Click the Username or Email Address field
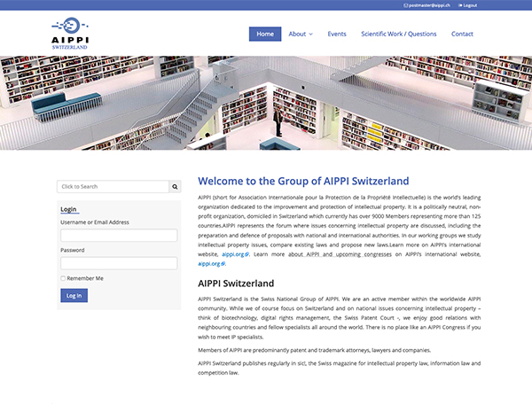Viewport: 532px width, 404px height. click(119, 236)
